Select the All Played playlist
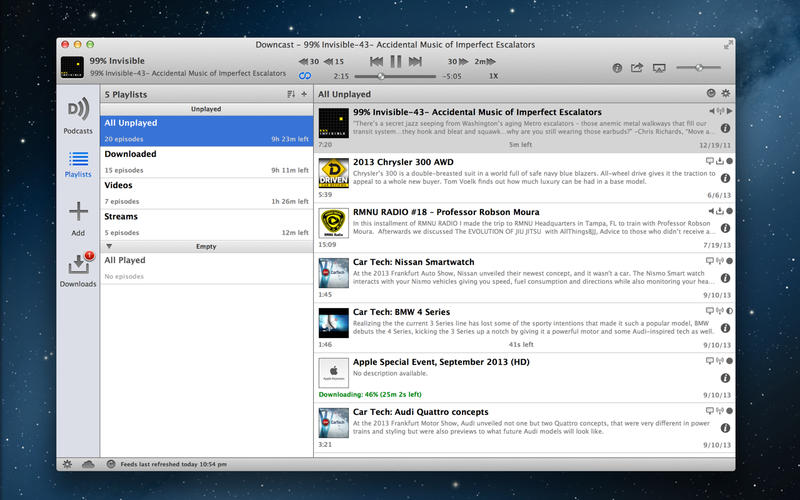 click(x=206, y=268)
